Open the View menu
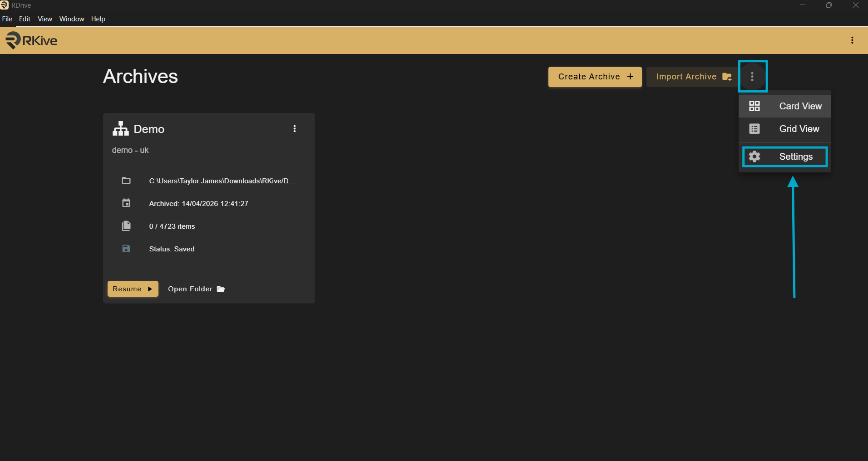Viewport: 868px width, 461px height. pyautogui.click(x=45, y=19)
